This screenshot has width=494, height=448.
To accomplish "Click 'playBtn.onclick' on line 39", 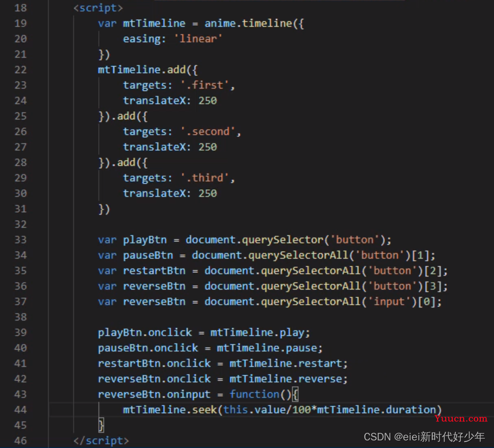I will (145, 332).
